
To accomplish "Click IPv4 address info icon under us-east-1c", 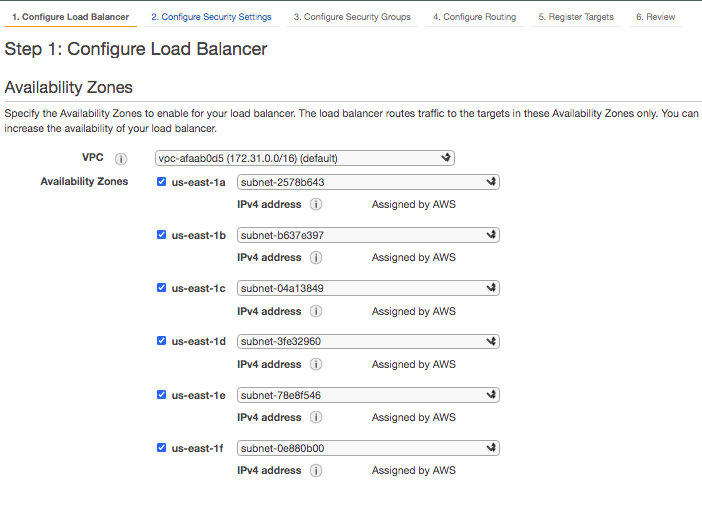I will 316,311.
